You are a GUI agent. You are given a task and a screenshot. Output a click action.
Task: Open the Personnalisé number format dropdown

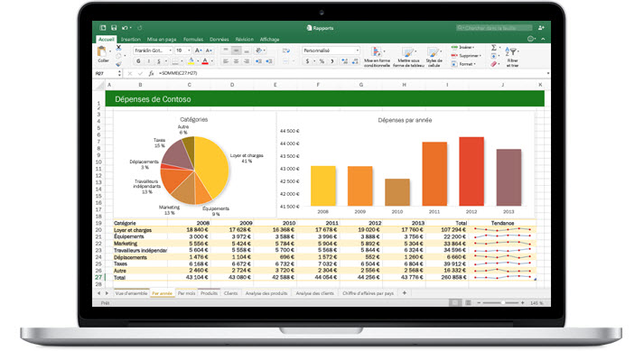pyautogui.click(x=331, y=51)
